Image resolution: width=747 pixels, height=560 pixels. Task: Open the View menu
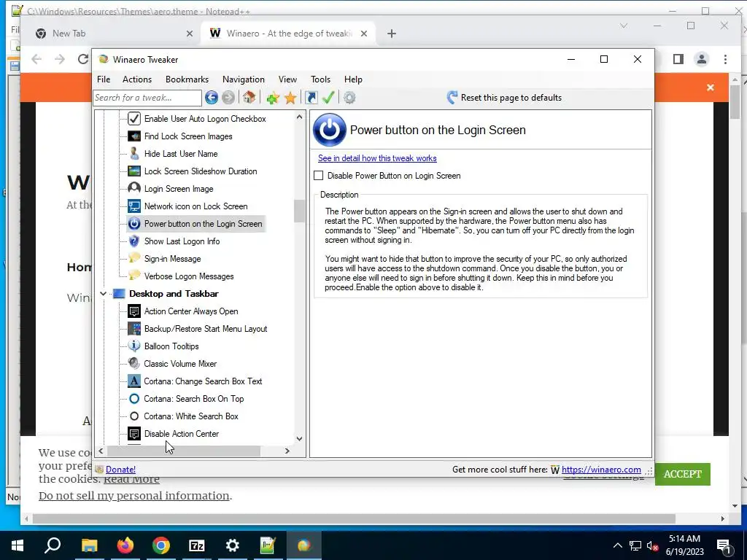coord(287,79)
